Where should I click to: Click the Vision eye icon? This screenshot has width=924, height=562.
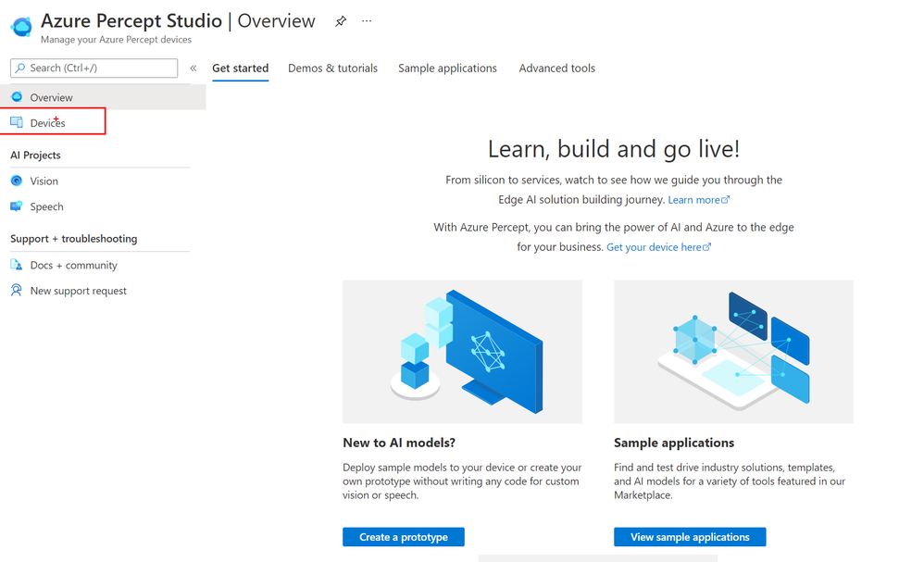click(x=17, y=181)
